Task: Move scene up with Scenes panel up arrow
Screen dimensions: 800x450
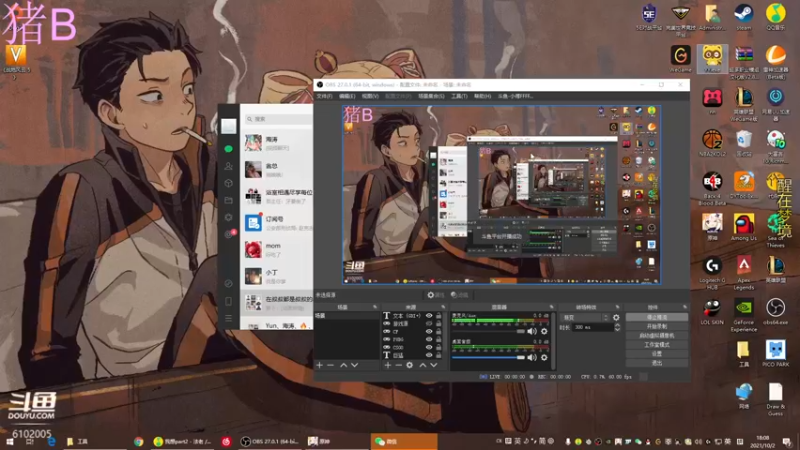Action: tap(343, 365)
